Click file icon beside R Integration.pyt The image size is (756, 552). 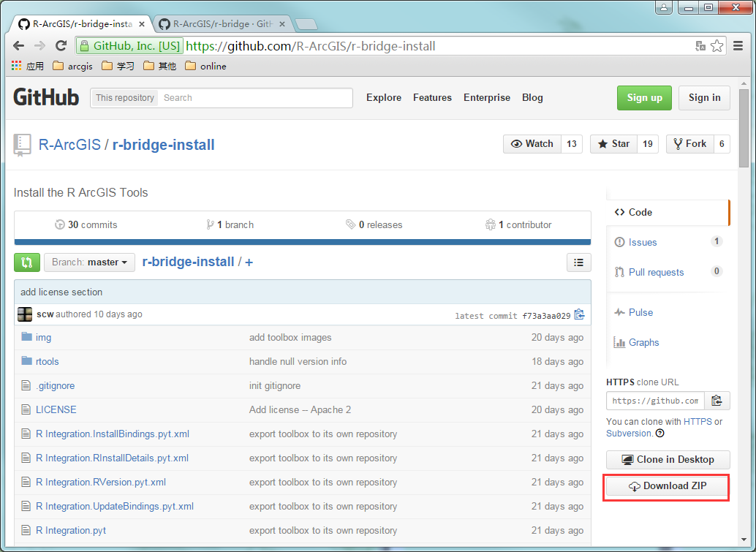[x=26, y=530]
